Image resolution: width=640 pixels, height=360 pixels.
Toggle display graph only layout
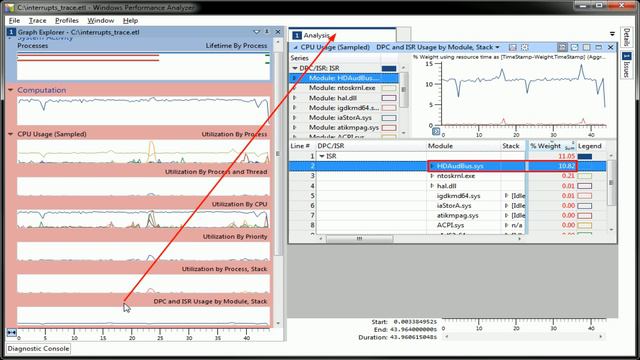(x=574, y=47)
